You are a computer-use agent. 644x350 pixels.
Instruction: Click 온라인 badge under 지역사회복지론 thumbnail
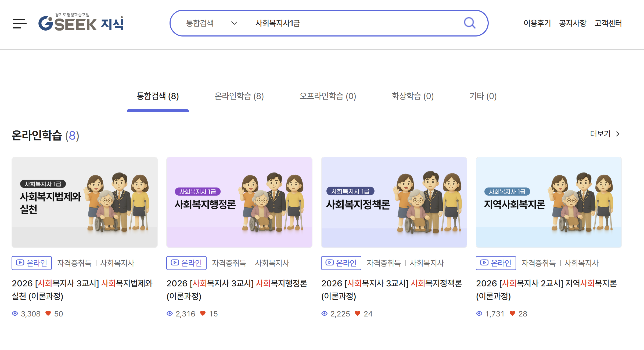point(496,263)
